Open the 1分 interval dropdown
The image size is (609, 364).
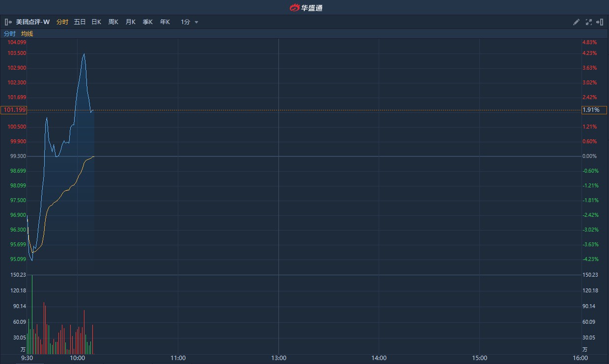pos(187,22)
